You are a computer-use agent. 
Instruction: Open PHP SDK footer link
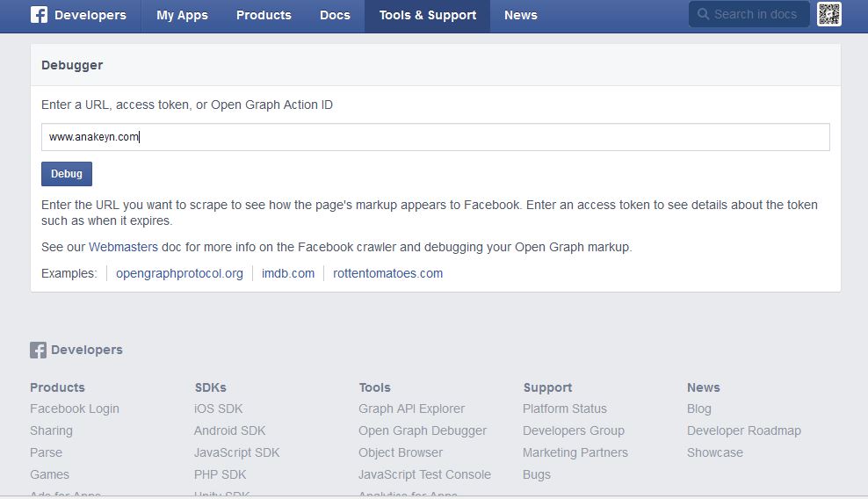tap(220, 474)
